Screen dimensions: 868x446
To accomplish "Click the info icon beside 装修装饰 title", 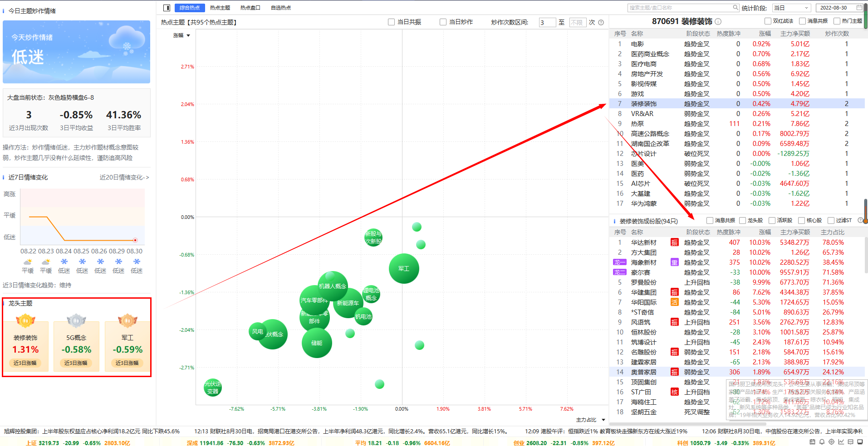I will 718,22.
